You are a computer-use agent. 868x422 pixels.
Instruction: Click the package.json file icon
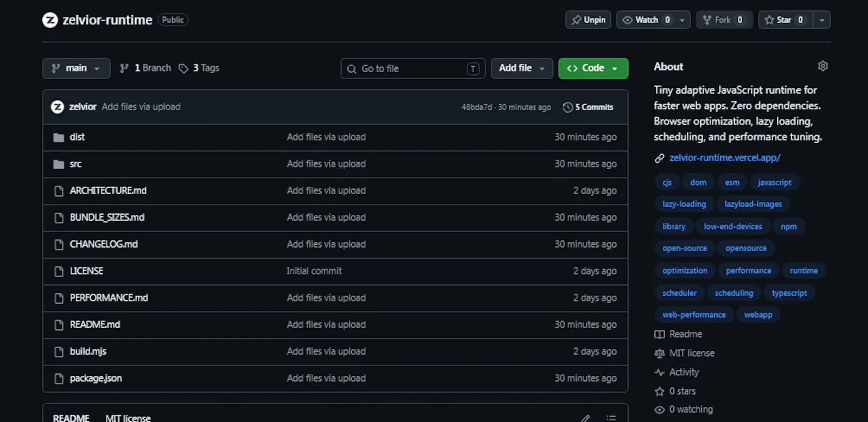(59, 379)
